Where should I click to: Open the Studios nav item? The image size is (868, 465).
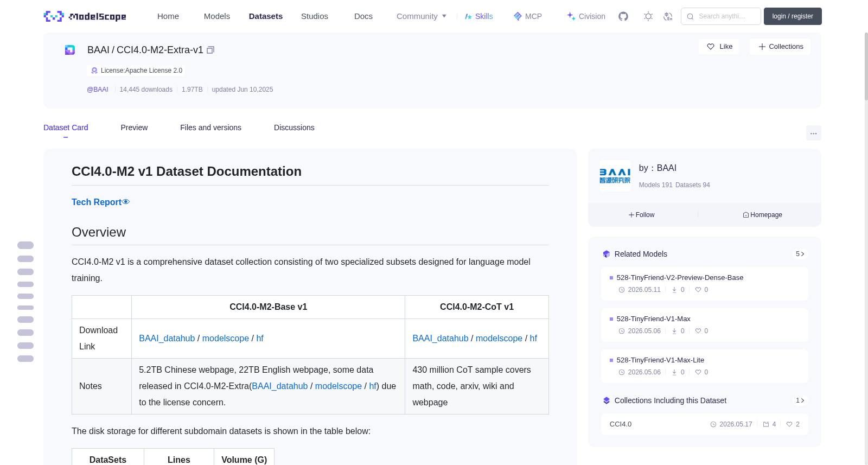(315, 16)
